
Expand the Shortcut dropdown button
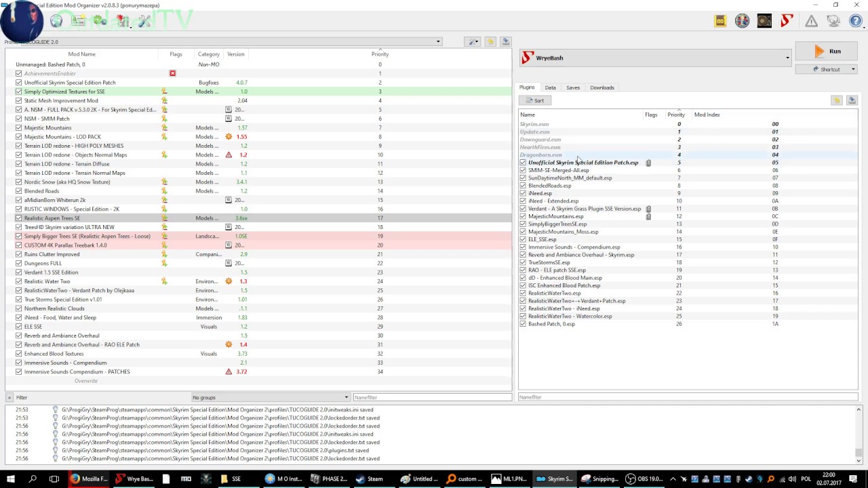(x=853, y=69)
